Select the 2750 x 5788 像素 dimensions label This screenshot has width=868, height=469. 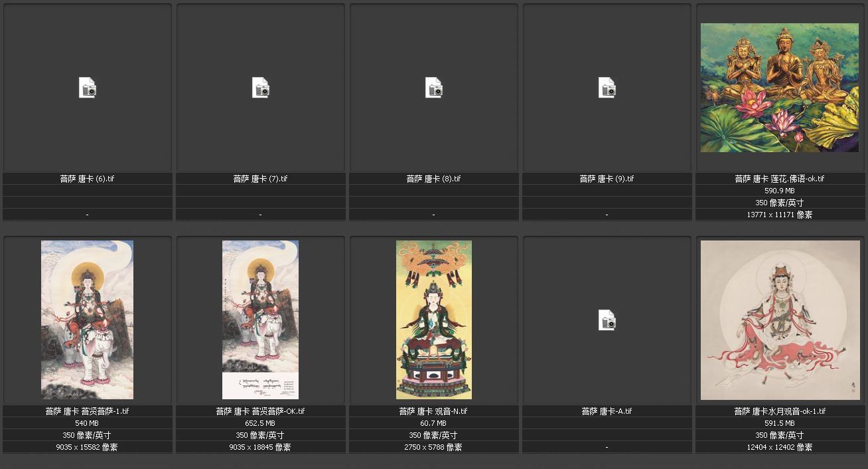[x=433, y=447]
